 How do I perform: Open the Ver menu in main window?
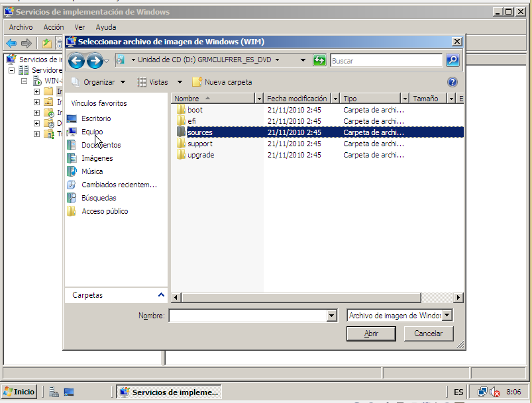pos(80,27)
